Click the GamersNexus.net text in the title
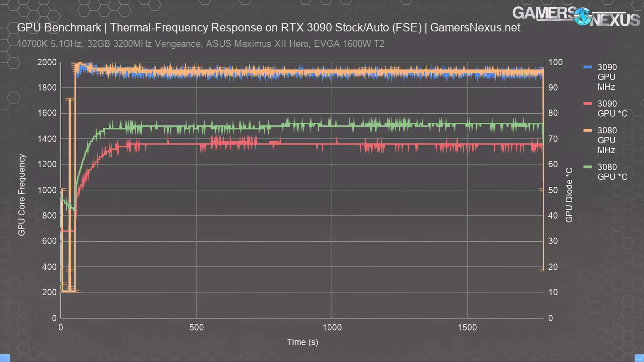The width and height of the screenshot is (644, 362). pos(475,27)
